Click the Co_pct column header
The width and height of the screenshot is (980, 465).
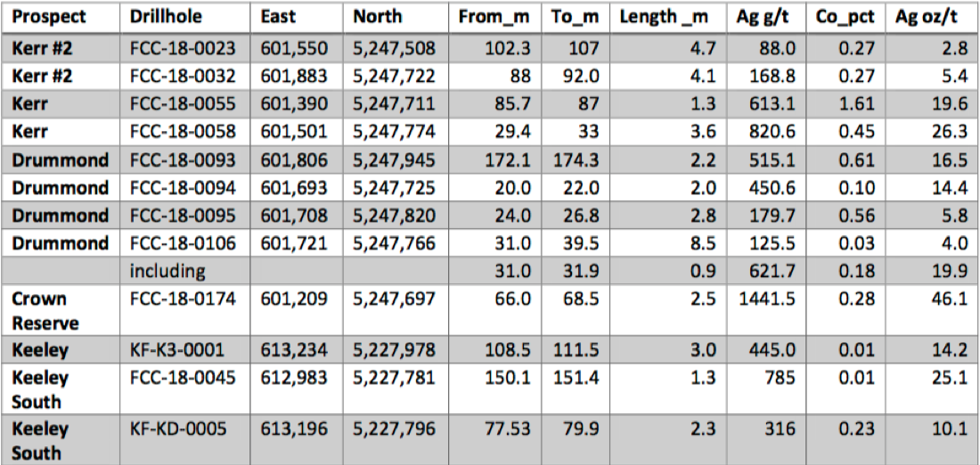coord(845,18)
